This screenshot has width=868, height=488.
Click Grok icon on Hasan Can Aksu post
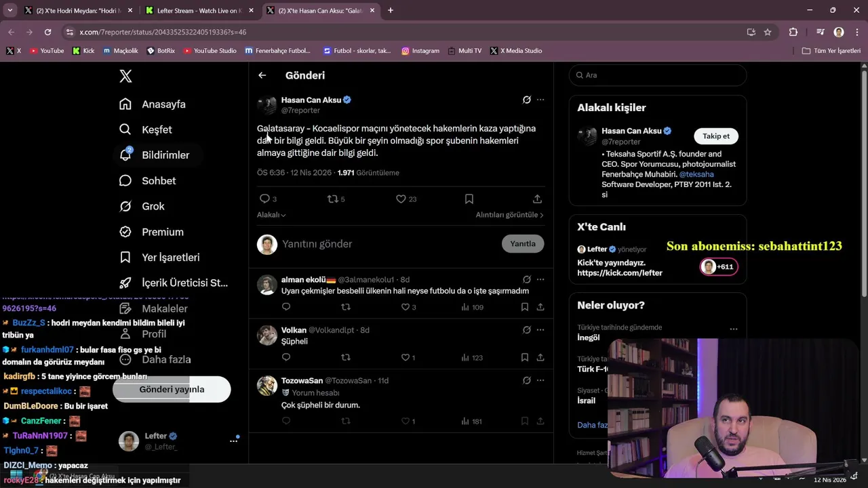526,100
